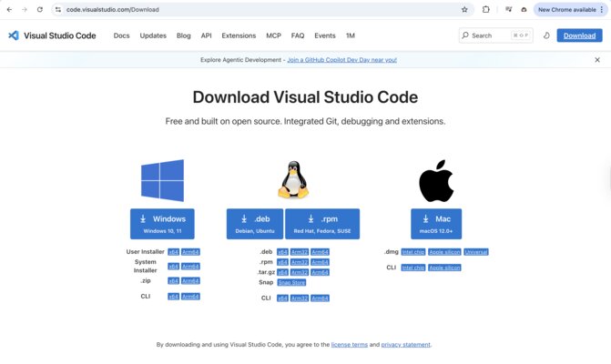611x364 pixels.
Task: Click the browser forward arrow
Action: (25, 10)
